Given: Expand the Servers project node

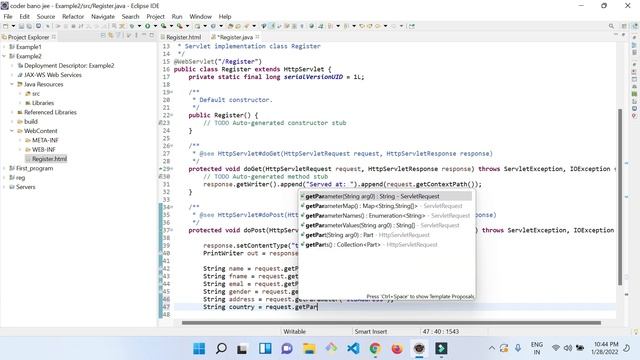Looking at the screenshot, I should [x=4, y=187].
